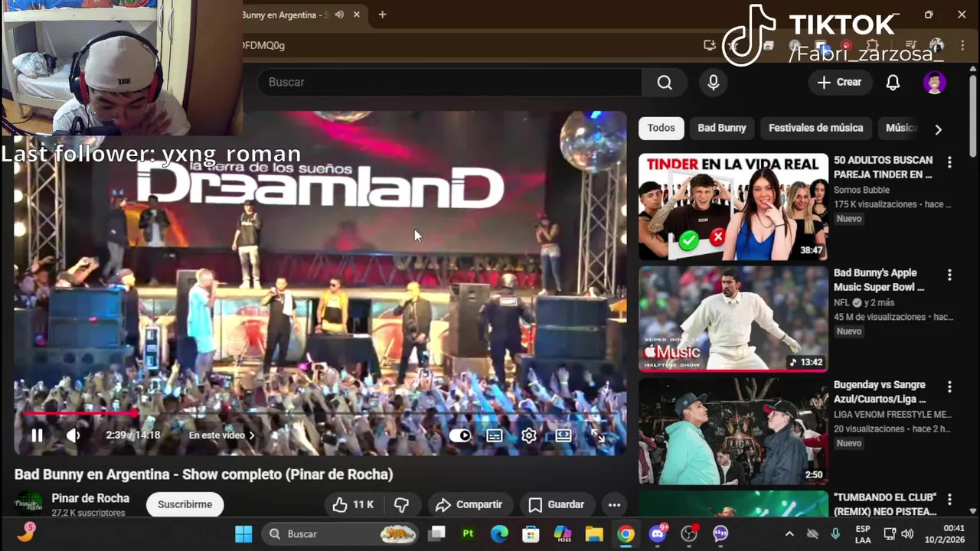Open YouTube account avatar menu
The image size is (980, 551).
pyautogui.click(x=934, y=82)
